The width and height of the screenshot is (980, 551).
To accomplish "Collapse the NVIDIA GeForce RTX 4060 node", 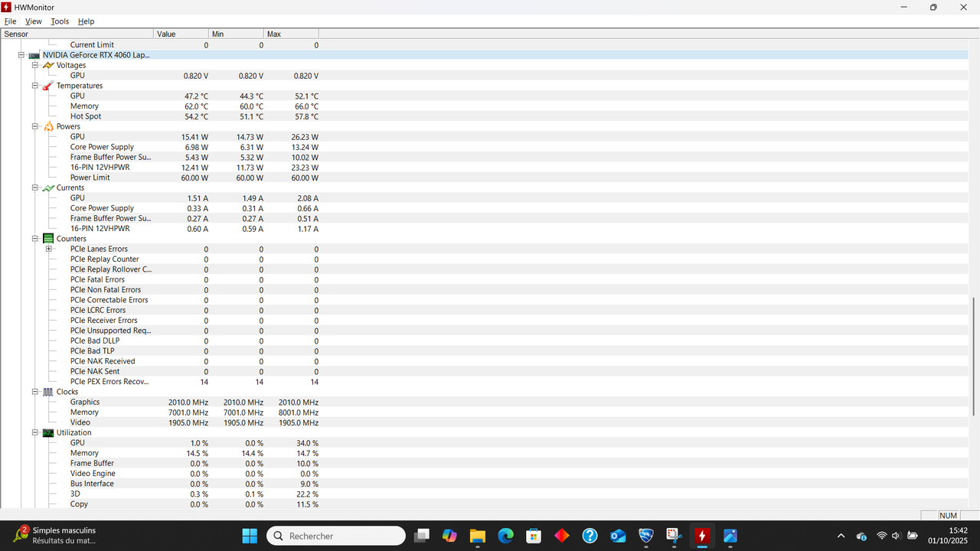I will pos(21,55).
